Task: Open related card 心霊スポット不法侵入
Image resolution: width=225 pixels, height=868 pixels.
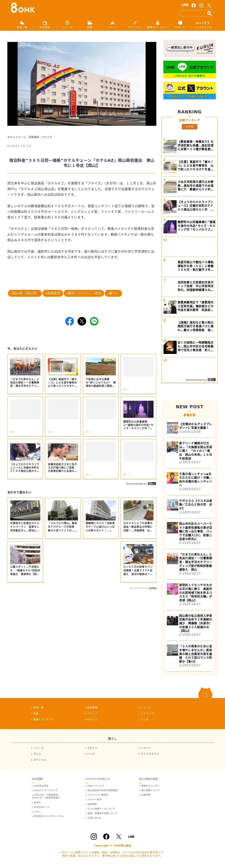Action: point(25,562)
